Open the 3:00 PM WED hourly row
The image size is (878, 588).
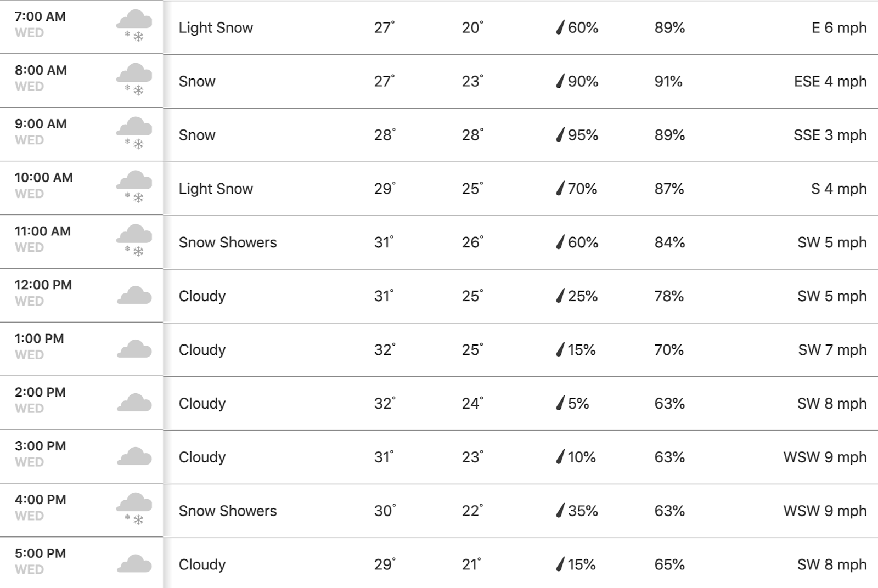tap(439, 457)
